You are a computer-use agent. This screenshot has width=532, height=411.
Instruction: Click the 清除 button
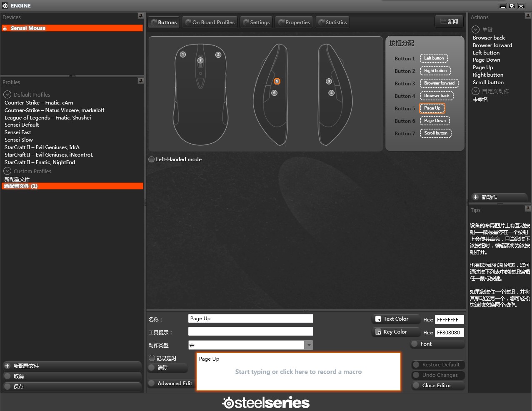(168, 368)
